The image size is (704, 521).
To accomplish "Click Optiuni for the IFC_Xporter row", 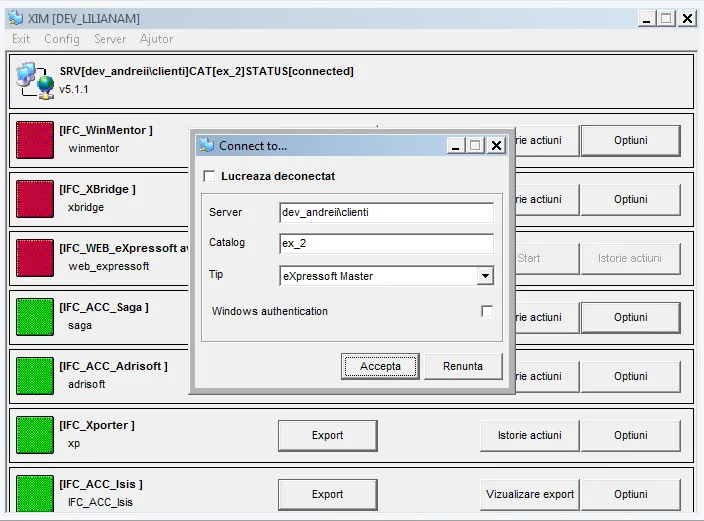I will click(x=631, y=435).
